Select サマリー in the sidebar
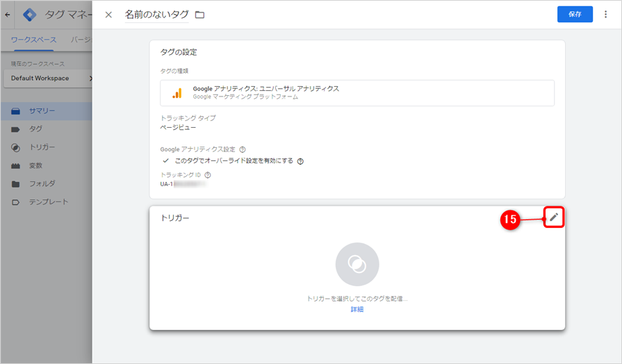This screenshot has width=622, height=364. point(47,111)
